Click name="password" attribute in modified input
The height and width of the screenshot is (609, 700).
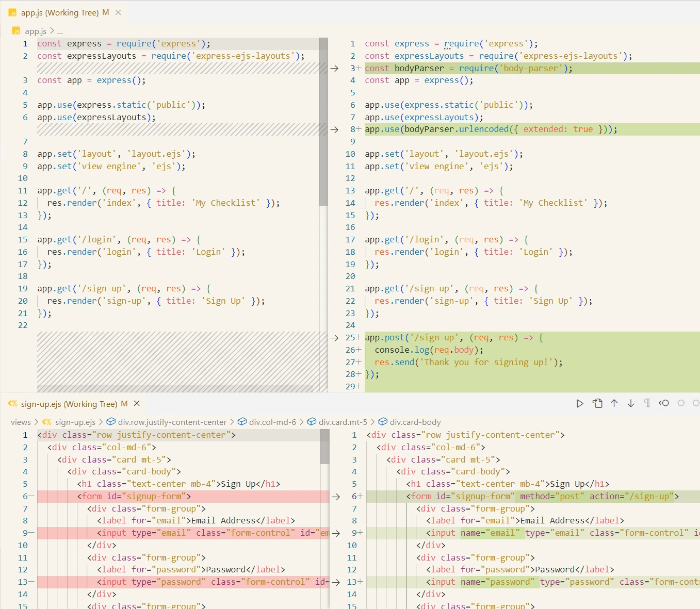point(498,582)
